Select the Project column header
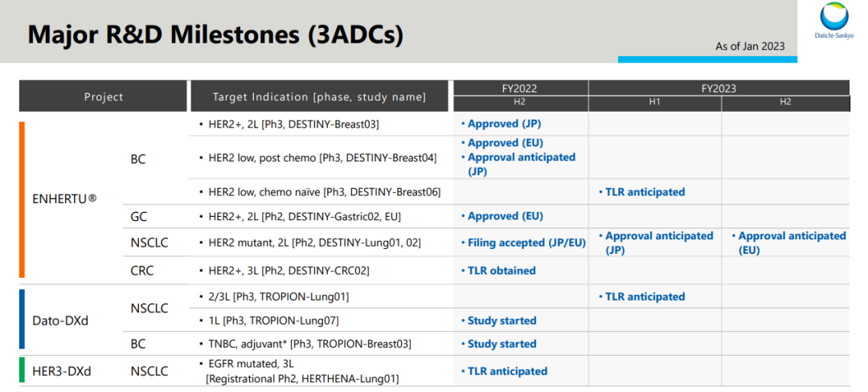Screen dimensions: 868x392 point(104,96)
